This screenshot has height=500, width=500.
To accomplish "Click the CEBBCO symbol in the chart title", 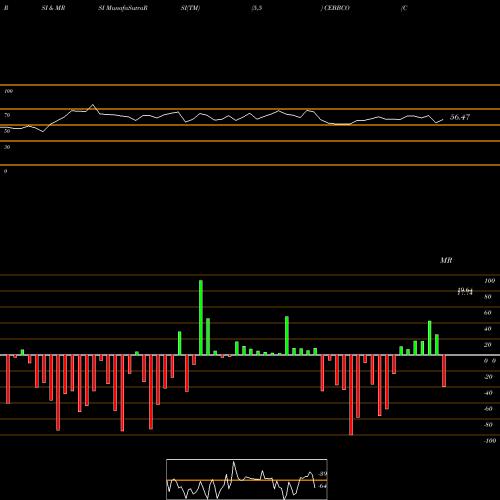I will pyautogui.click(x=337, y=8).
